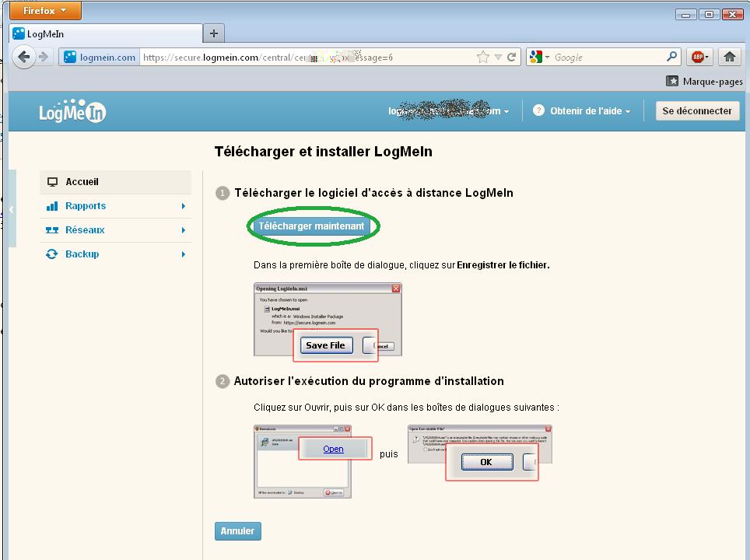
Task: Click the Backup sync arrows icon
Action: 51,254
